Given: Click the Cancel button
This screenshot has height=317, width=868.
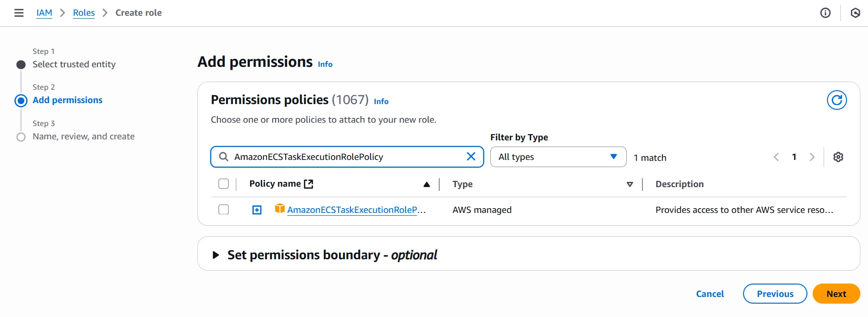Looking at the screenshot, I should [710, 294].
